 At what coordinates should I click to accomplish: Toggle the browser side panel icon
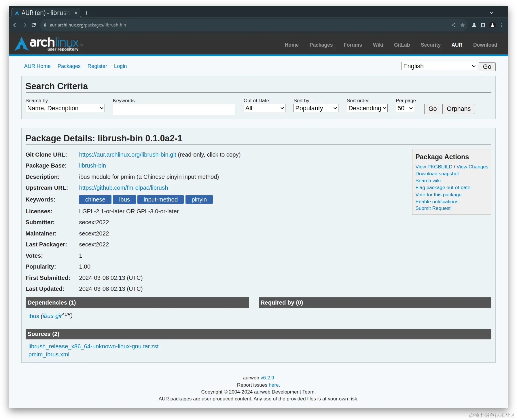pos(483,25)
